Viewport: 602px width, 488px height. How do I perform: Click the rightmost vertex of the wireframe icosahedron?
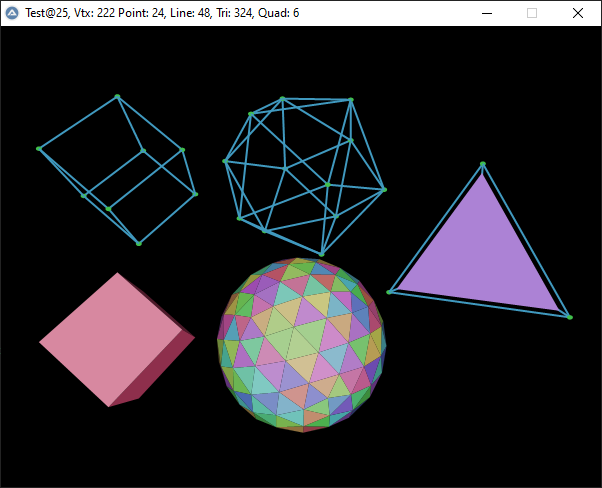[x=384, y=189]
